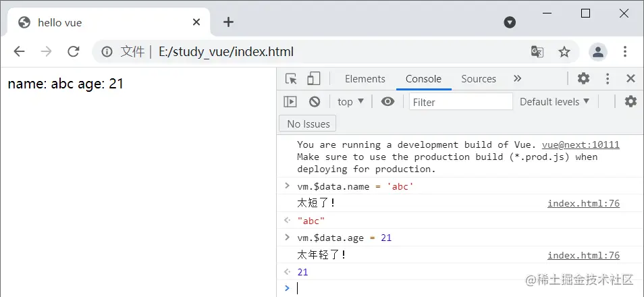Open the vue@next:10111 source link
Screen dimensions: 644x297
[x=581, y=144]
